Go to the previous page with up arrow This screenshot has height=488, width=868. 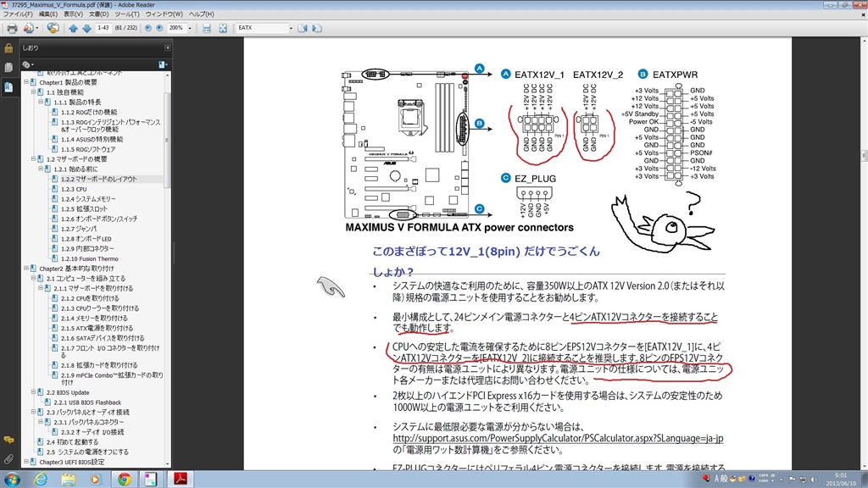(x=73, y=28)
